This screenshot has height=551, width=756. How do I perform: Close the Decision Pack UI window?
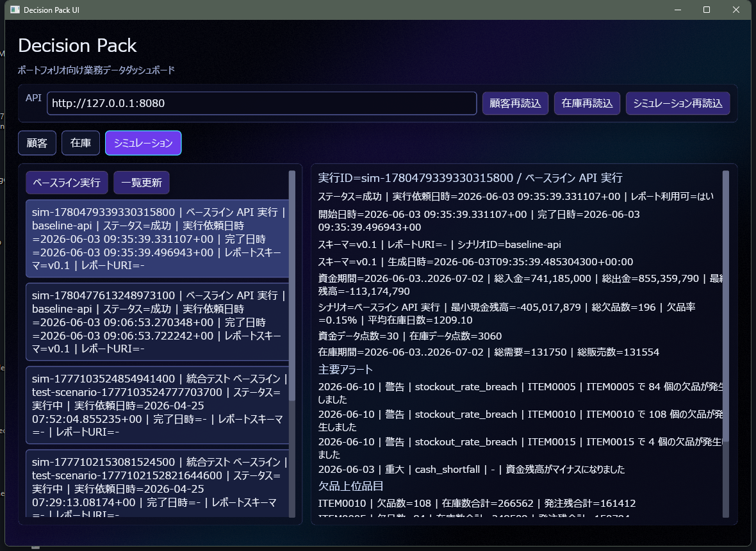pyautogui.click(x=735, y=10)
